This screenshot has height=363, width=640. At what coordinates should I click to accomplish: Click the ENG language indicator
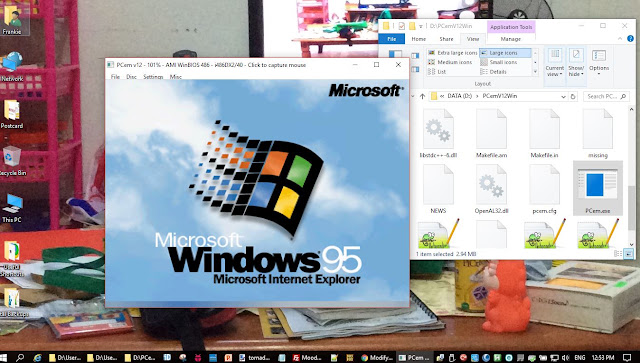[579, 358]
